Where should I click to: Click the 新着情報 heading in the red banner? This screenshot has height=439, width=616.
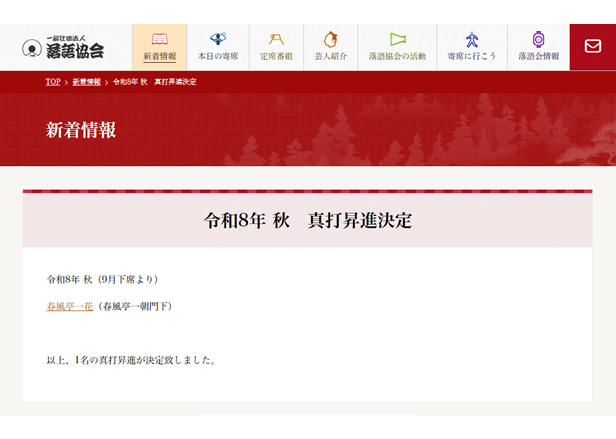point(81,130)
